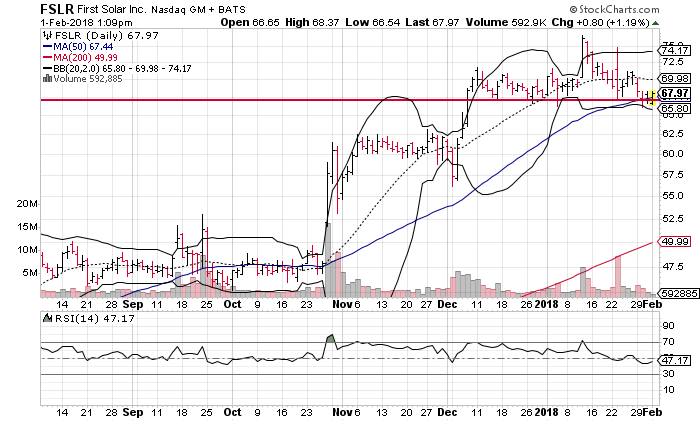Click the red 49.99 MA(200) price tag on axis
Screen dimensions: 700x421
(675, 242)
